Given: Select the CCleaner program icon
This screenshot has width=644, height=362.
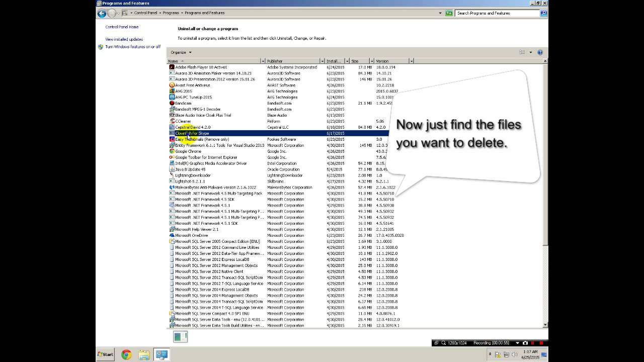Looking at the screenshot, I should [172, 121].
